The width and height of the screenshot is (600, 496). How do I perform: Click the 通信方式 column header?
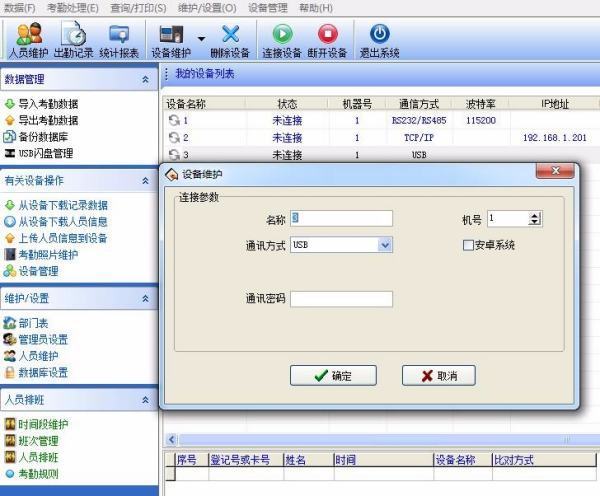(419, 104)
